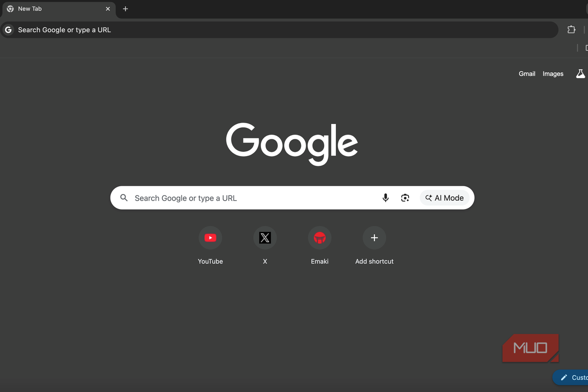Close the New Tab tab

coord(108,9)
